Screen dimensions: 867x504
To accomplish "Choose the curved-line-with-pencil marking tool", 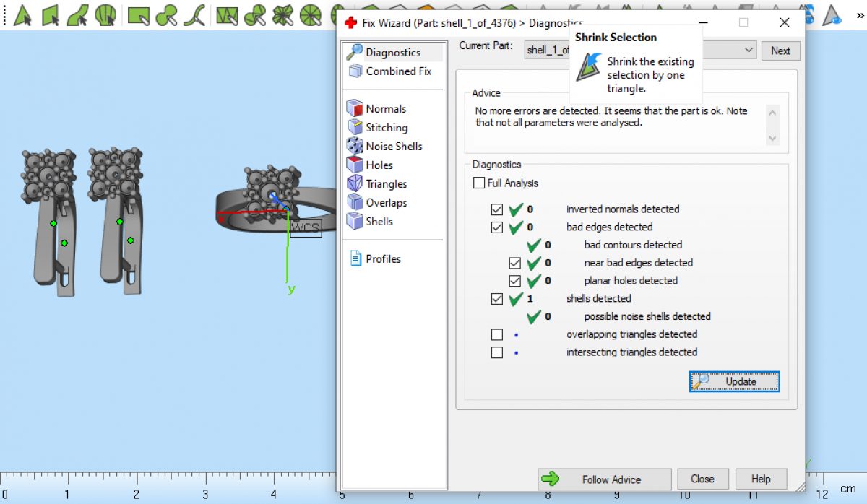I will point(194,14).
